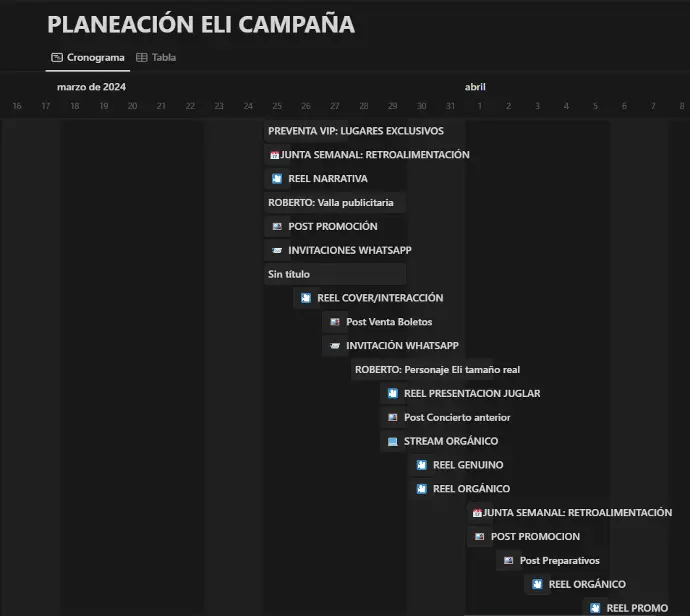690x616 pixels.
Task: Open ROBERTO: Valla publicitaria item
Action: (x=335, y=203)
